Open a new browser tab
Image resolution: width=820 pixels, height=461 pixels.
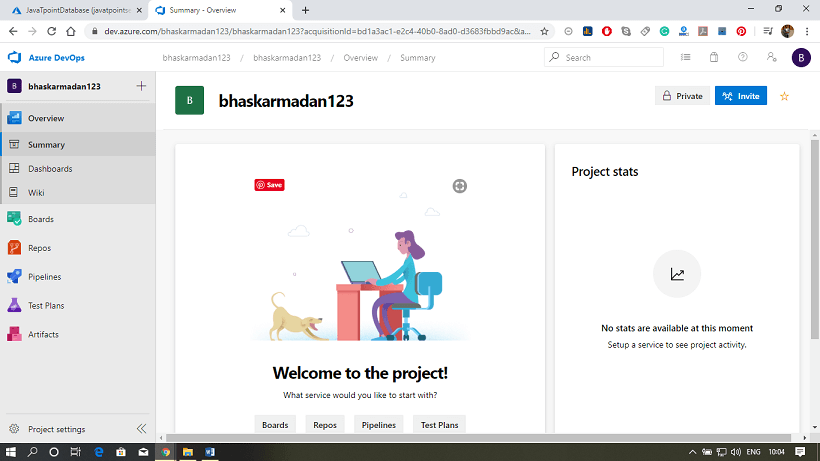click(305, 10)
